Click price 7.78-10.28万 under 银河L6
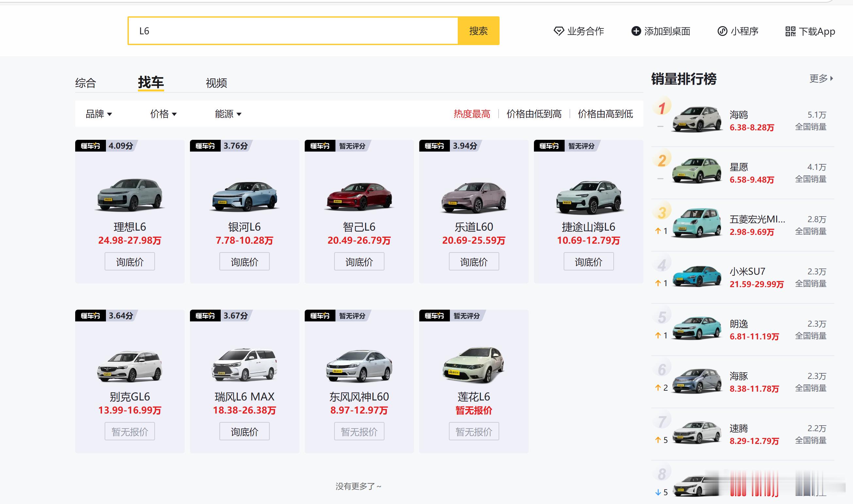This screenshot has width=853, height=504. [244, 240]
